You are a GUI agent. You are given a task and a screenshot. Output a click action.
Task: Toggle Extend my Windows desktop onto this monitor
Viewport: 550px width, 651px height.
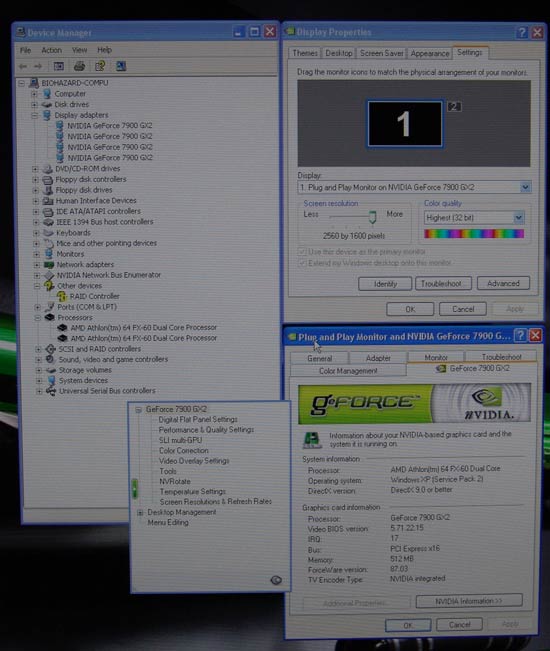[302, 263]
